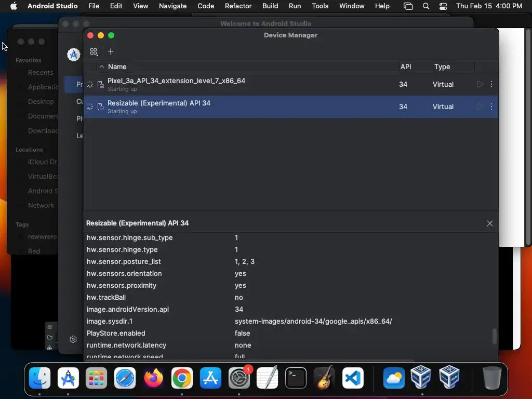Screen dimensions: 532x399
Task: Open Spotlight search in the menu bar
Action: point(426,6)
